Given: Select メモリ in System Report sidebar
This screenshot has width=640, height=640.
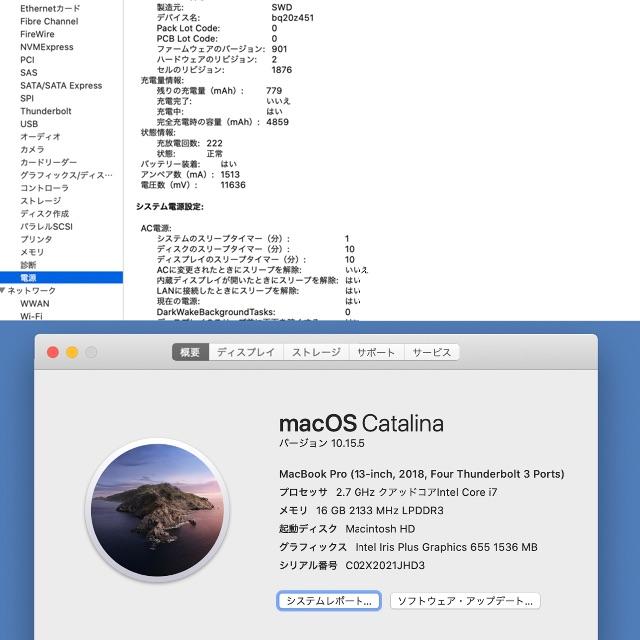Looking at the screenshot, I should point(32,252).
